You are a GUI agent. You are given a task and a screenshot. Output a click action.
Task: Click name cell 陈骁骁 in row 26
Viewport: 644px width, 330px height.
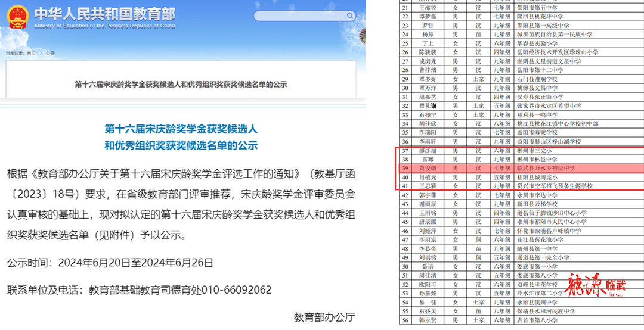[427, 52]
